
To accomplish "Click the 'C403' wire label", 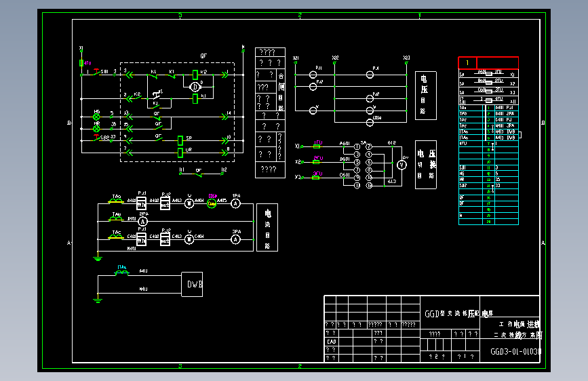I will pos(176,236).
